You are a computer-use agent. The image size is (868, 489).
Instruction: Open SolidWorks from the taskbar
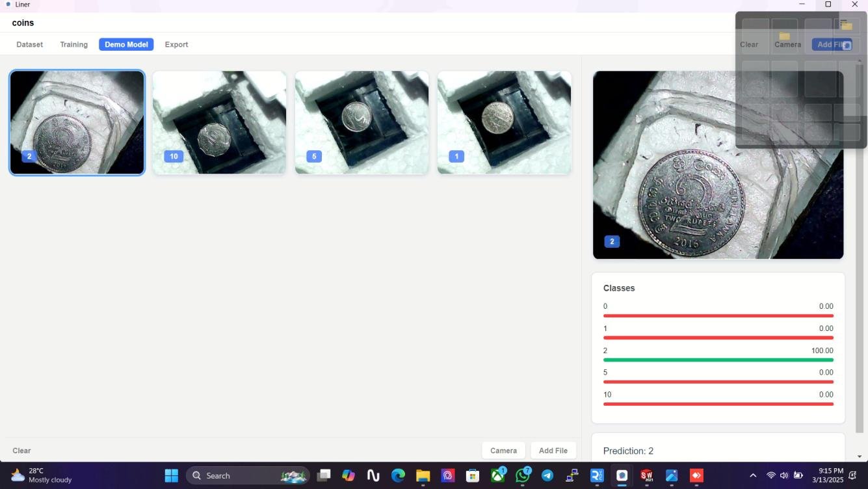647,475
